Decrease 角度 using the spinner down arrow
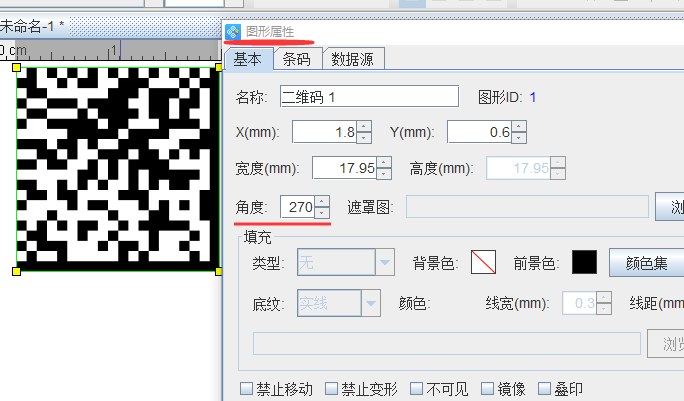 [x=321, y=213]
